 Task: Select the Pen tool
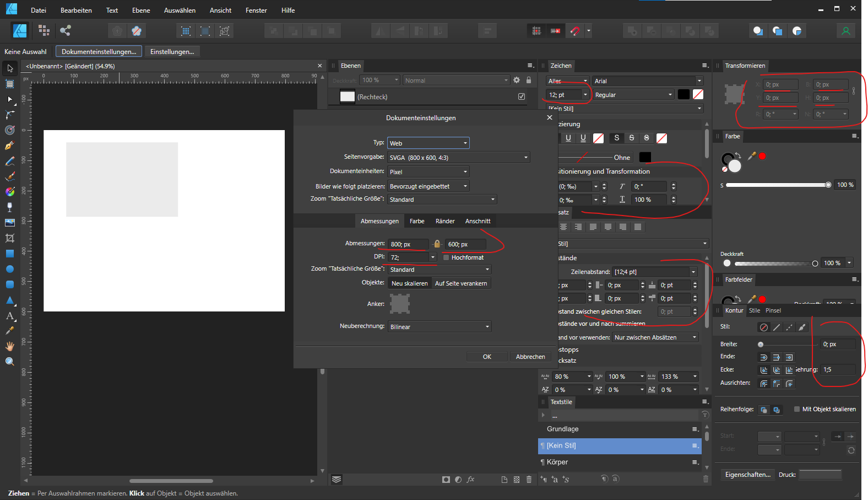10,146
